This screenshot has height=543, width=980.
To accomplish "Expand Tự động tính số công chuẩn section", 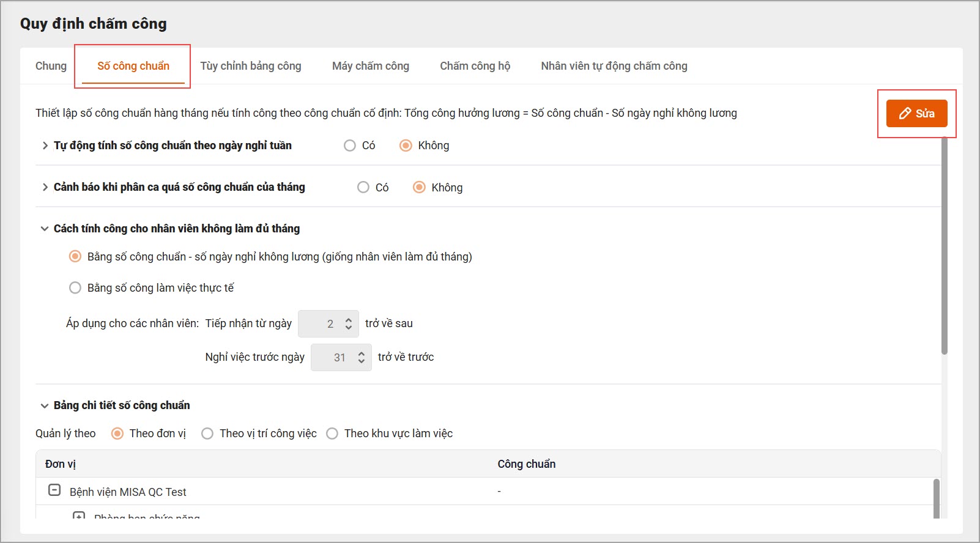I will click(x=45, y=146).
